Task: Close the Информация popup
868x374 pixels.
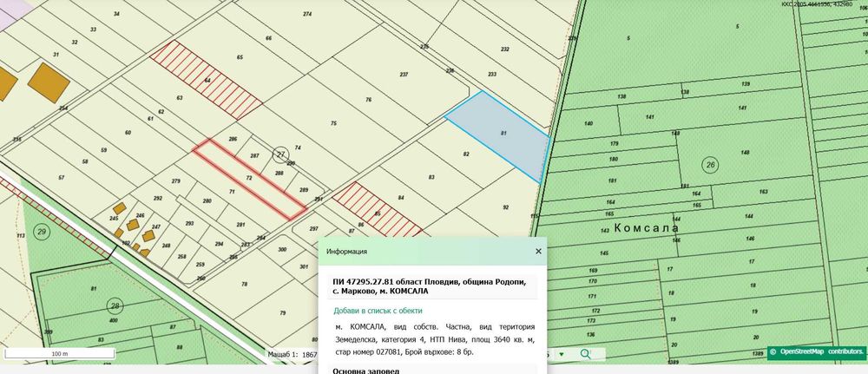Action: click(538, 251)
